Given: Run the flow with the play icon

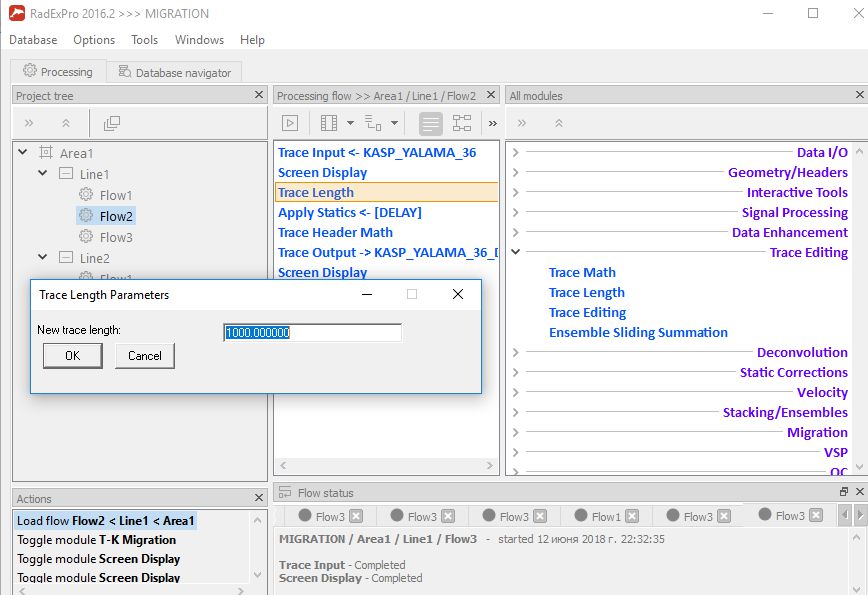Looking at the screenshot, I should (290, 123).
